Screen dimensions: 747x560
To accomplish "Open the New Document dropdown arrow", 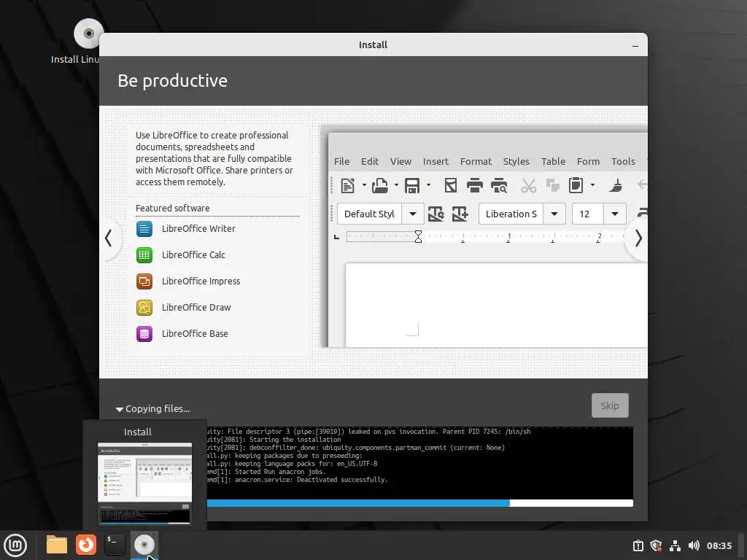I will pyautogui.click(x=364, y=185).
